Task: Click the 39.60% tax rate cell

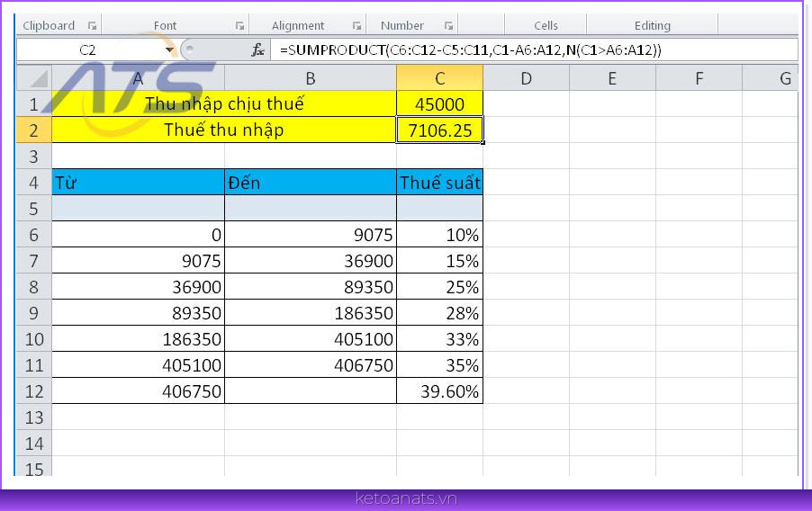Action: point(439,390)
